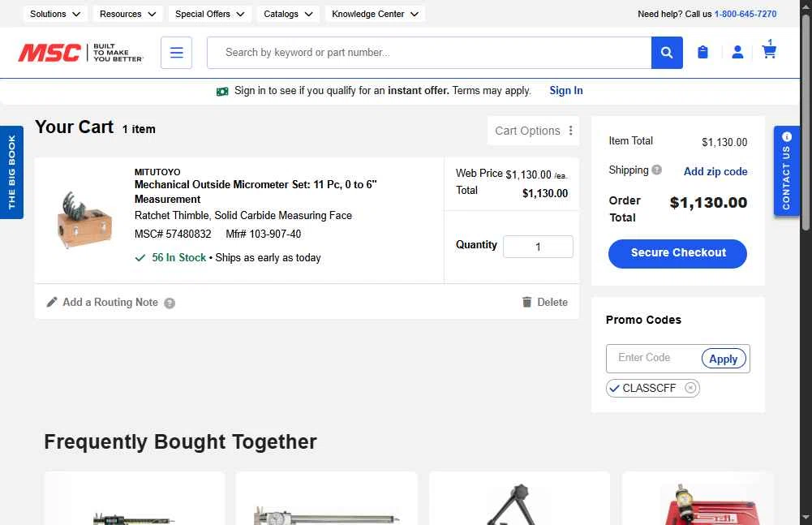This screenshot has width=812, height=525.
Task: Click the blue search magnifier button
Action: click(667, 53)
